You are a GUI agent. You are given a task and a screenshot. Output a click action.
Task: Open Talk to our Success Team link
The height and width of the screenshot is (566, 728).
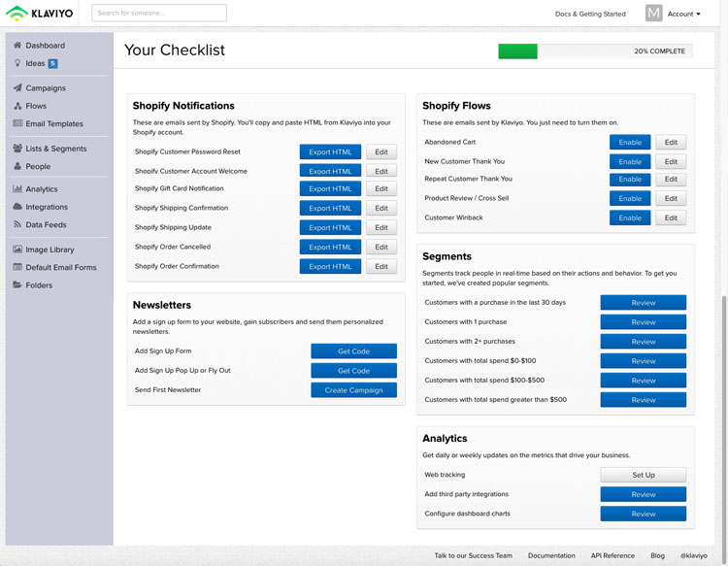coord(473,555)
